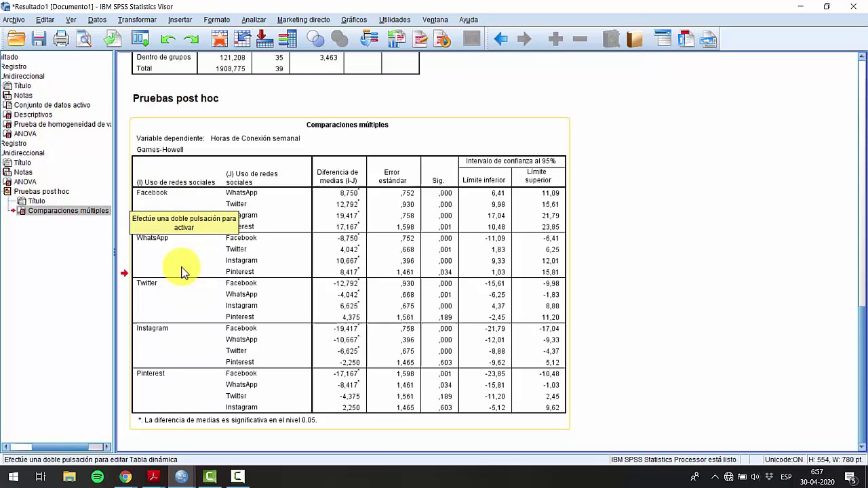Image resolution: width=868 pixels, height=488 pixels.
Task: Open the Utilidades menu
Action: click(x=395, y=20)
